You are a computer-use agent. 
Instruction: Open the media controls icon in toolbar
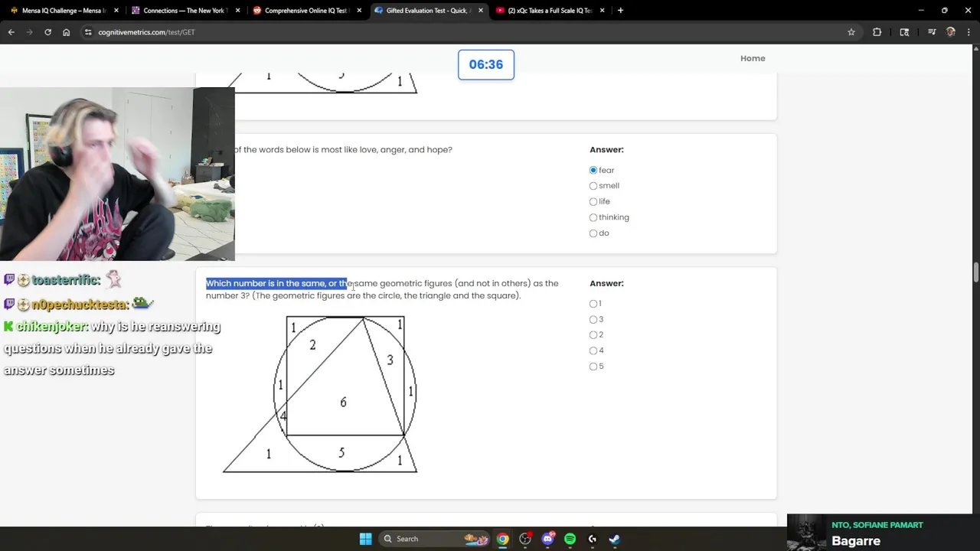pos(932,32)
